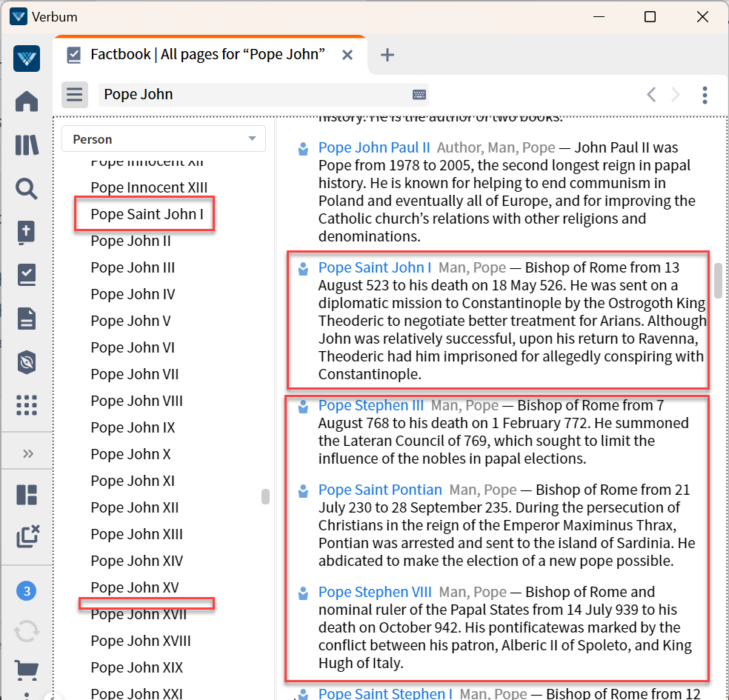Screen dimensions: 729x700
Task: Select Pope John VII in list
Action: click(135, 374)
